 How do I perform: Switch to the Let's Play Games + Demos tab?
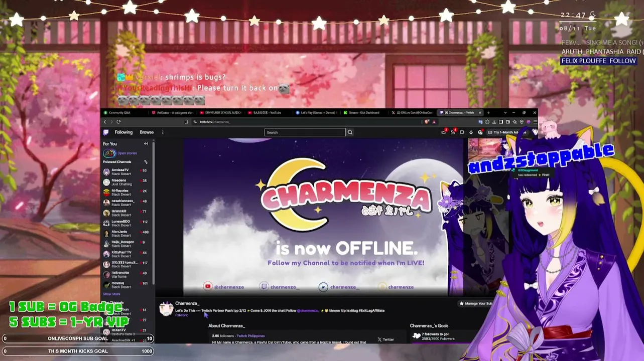click(317, 113)
